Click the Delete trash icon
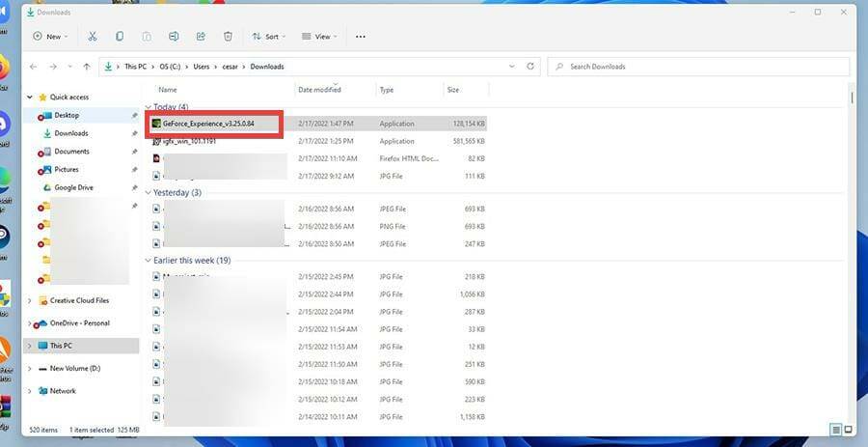 [228, 37]
